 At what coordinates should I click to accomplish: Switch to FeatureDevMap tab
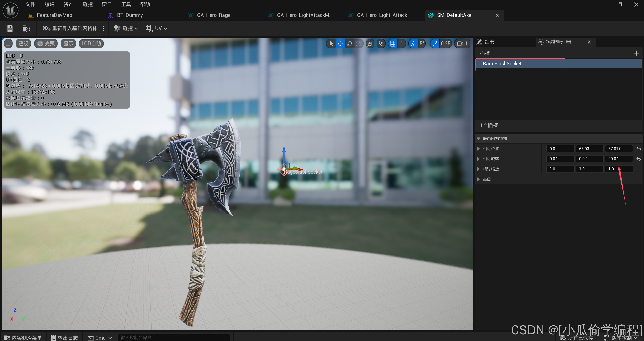pyautogui.click(x=54, y=15)
